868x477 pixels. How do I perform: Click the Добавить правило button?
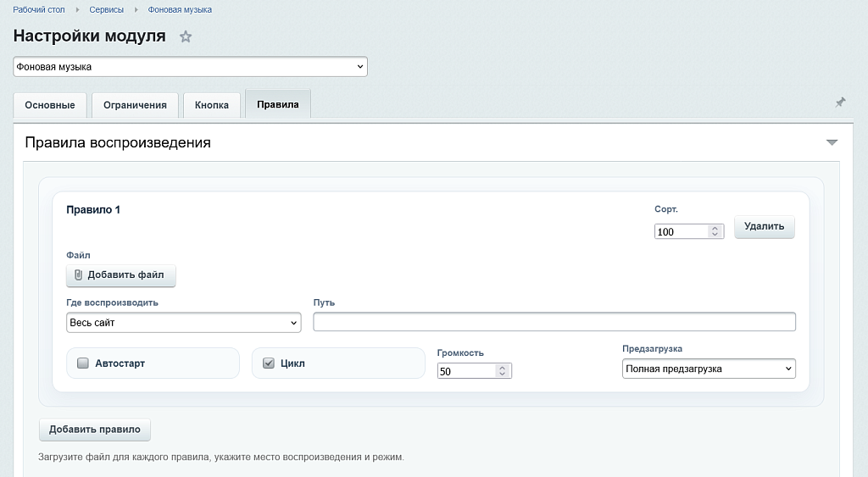(95, 430)
